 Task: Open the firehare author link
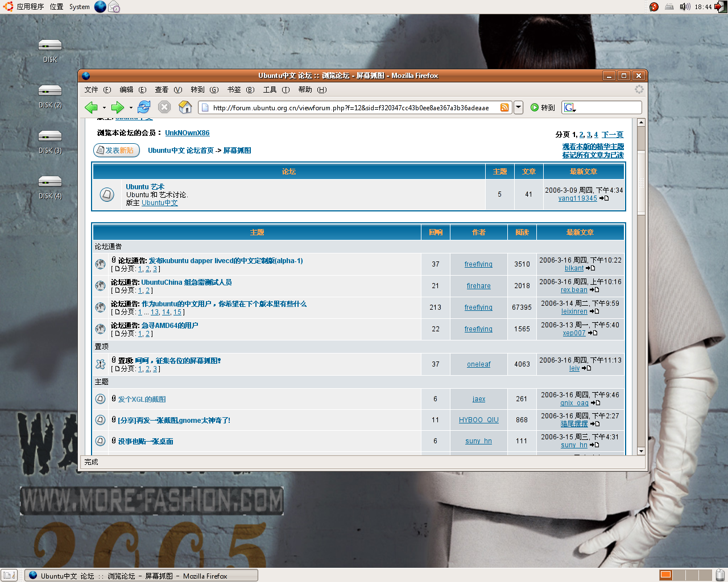pyautogui.click(x=478, y=286)
